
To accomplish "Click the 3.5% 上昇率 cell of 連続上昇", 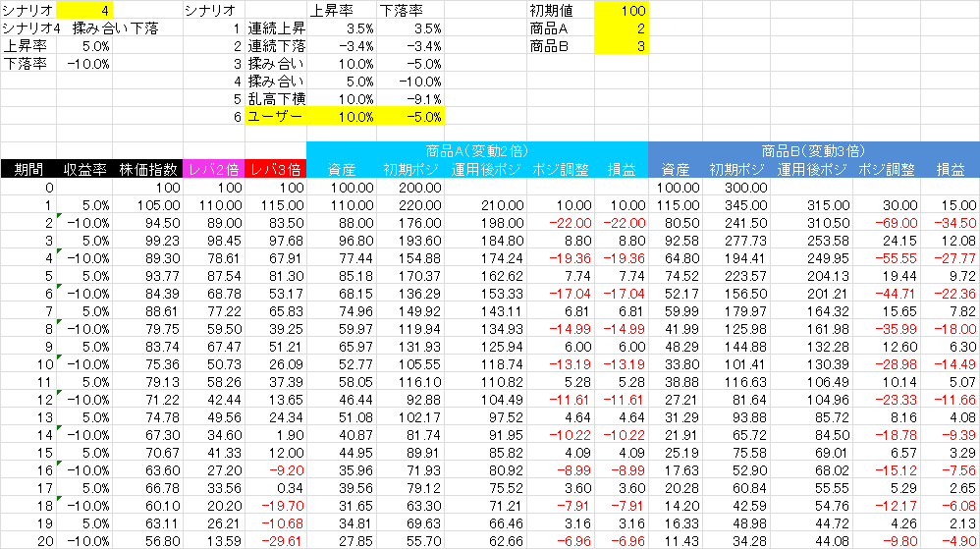I will [342, 28].
